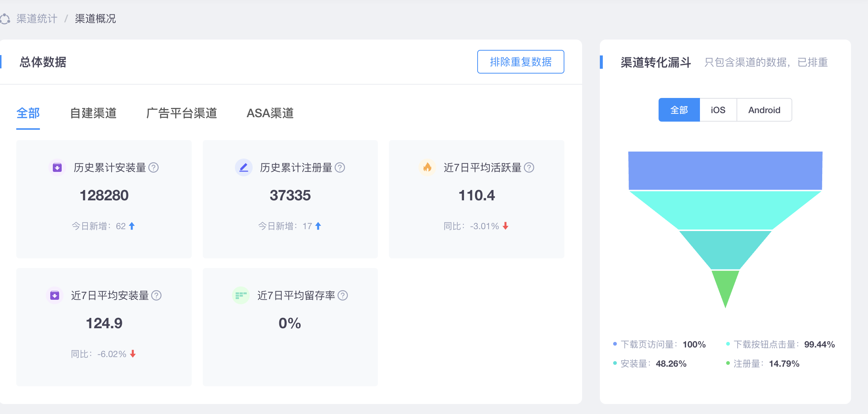Click the blue up arrow beside 今日新增 17
Image resolution: width=868 pixels, height=414 pixels.
pos(318,226)
